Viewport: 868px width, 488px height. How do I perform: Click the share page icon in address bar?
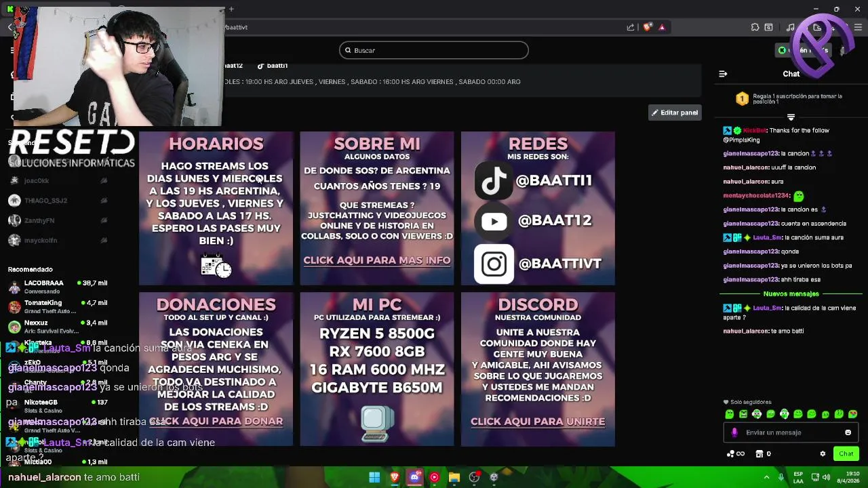click(631, 27)
